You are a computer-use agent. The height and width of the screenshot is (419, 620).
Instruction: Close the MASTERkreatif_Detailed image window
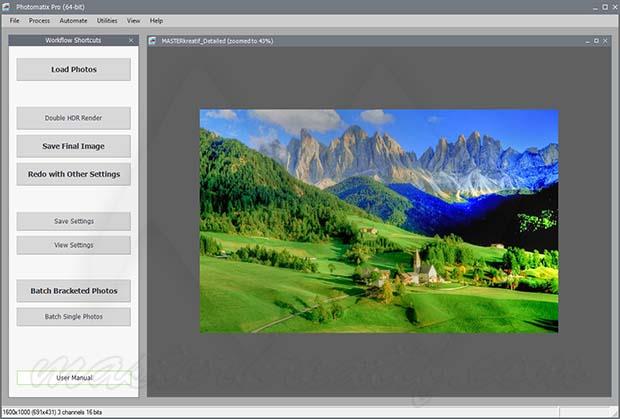pos(605,41)
